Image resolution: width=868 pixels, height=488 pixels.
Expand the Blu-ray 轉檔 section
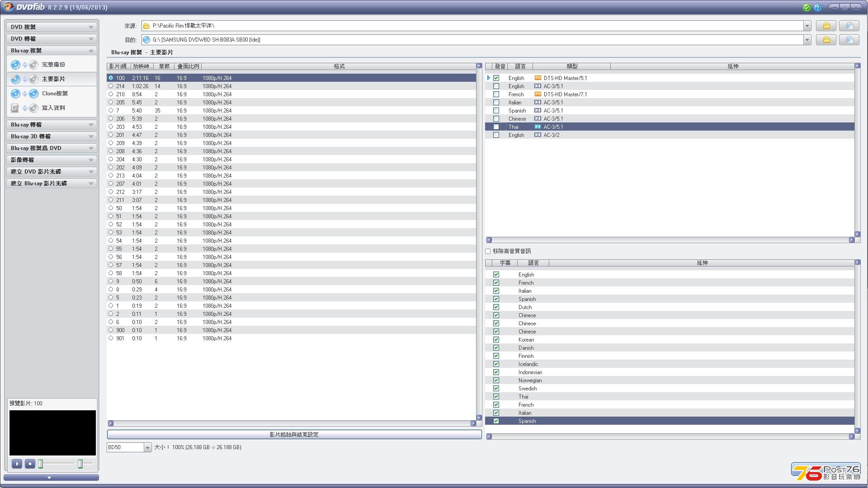tap(52, 124)
